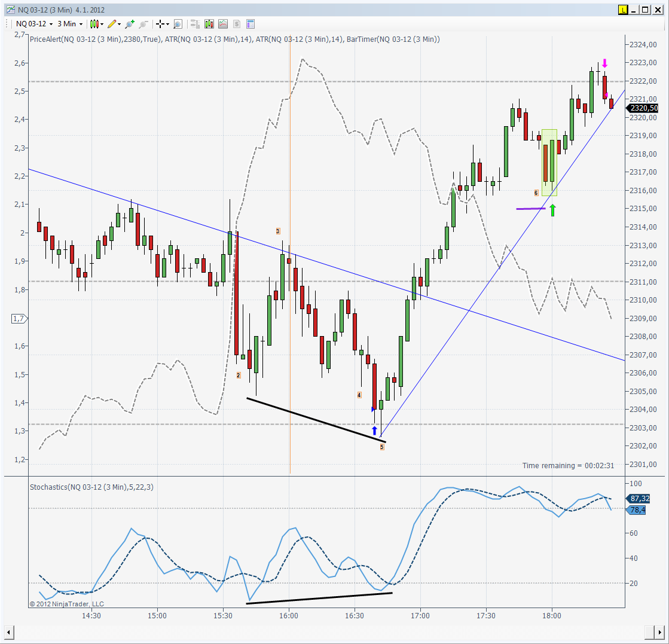Click the Stochastics value marker 78,4
This screenshot has height=644, width=669.
click(636, 510)
